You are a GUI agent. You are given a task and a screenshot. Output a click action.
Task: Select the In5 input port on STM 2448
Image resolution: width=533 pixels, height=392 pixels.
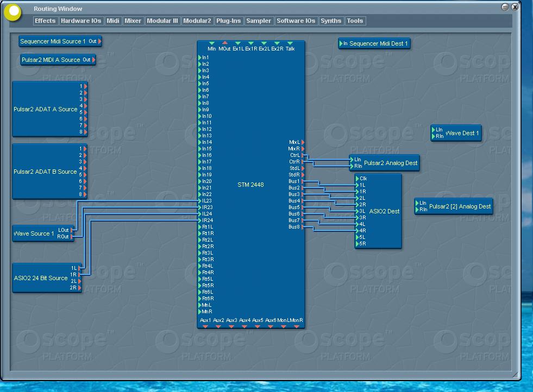point(200,84)
